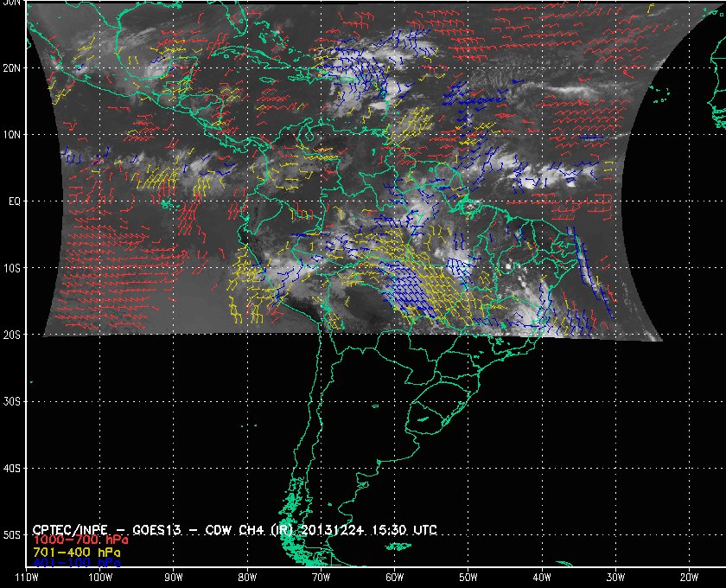Click the 100W longitude axis label
The image size is (726, 588).
coord(100,578)
